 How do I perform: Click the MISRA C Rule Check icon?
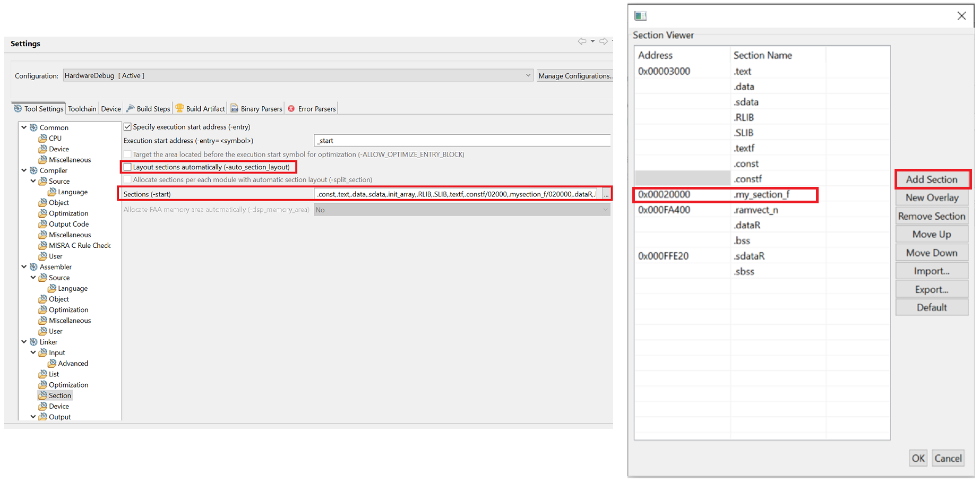point(43,245)
